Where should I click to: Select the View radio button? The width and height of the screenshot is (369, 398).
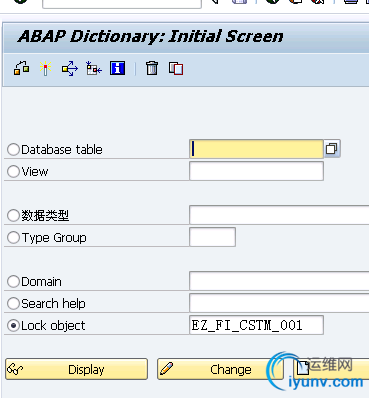[x=13, y=171]
